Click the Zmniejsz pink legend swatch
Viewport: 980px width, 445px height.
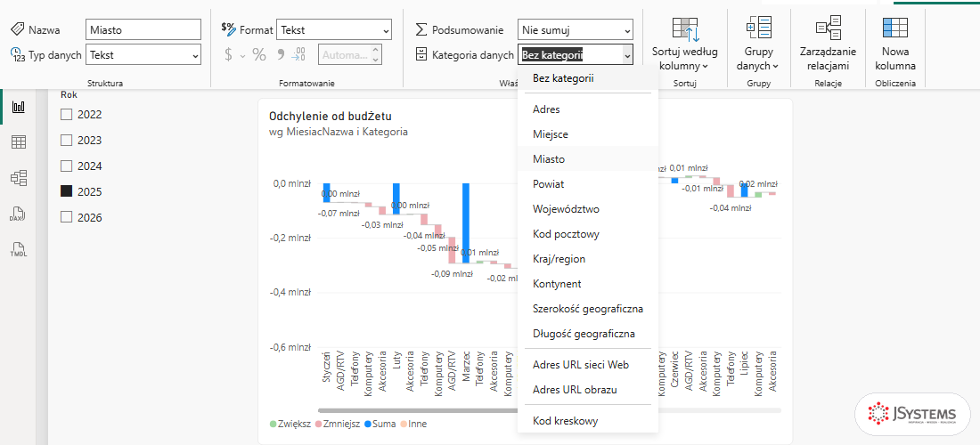coord(319,424)
